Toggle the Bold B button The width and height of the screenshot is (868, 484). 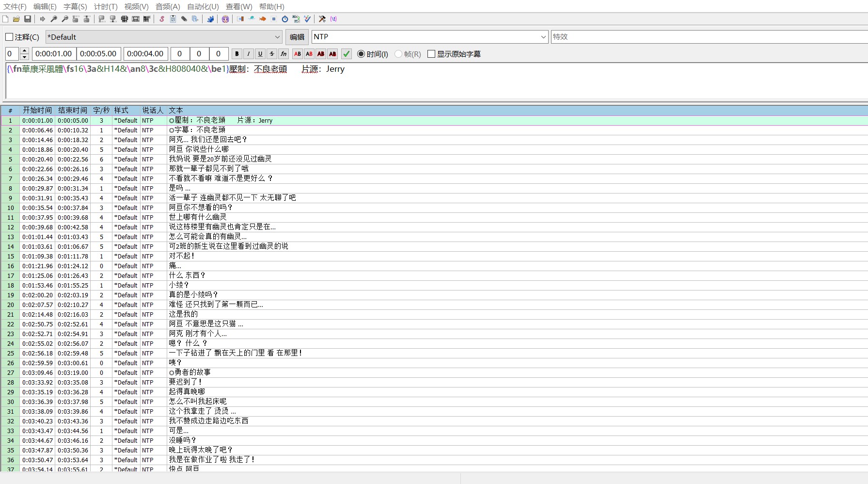click(237, 54)
